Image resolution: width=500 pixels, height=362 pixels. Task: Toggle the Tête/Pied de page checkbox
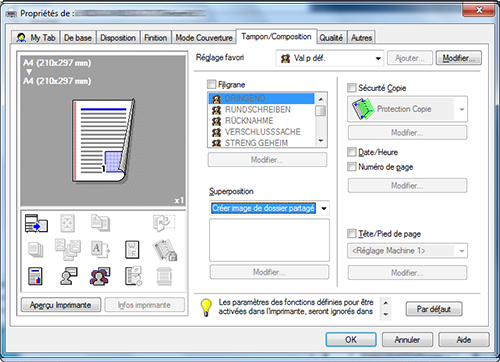coord(352,233)
